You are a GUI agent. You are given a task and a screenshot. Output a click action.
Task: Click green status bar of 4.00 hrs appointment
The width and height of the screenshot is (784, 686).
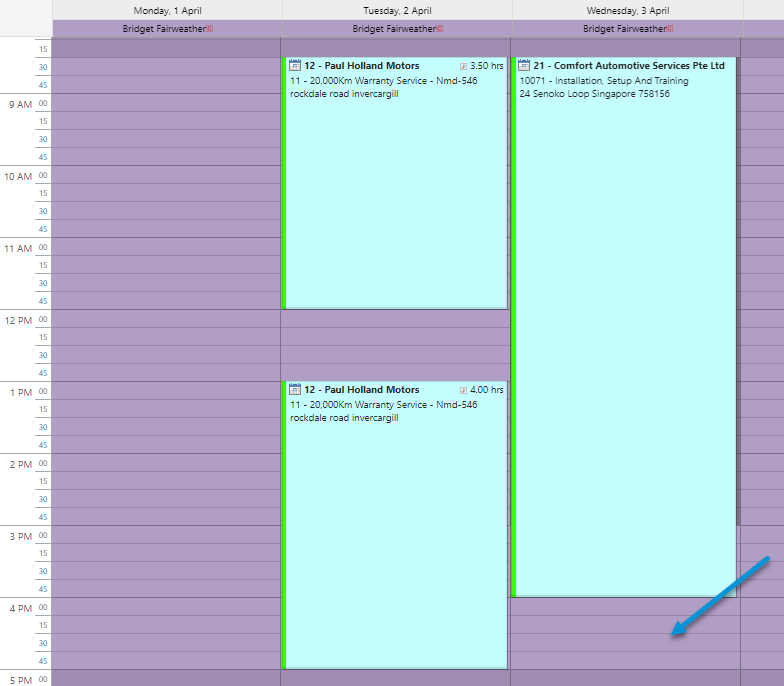(284, 525)
